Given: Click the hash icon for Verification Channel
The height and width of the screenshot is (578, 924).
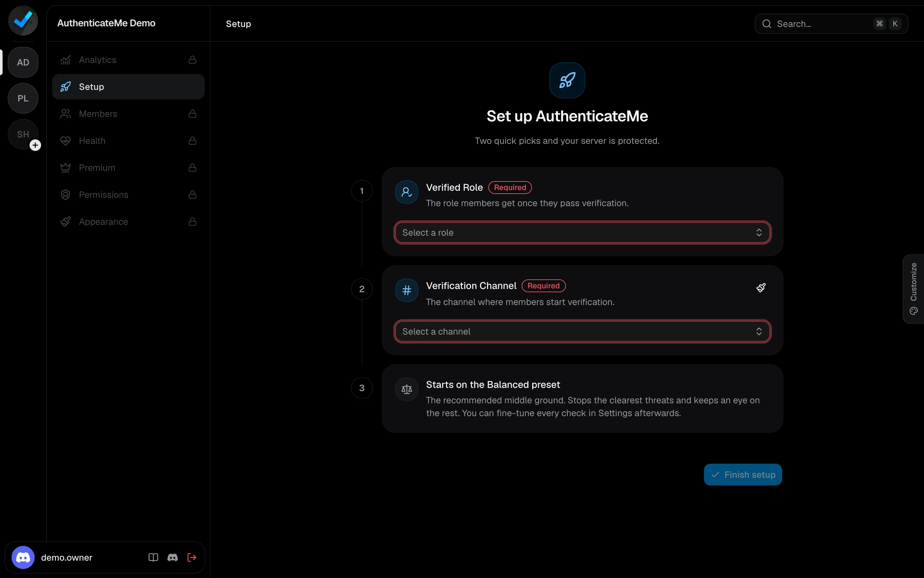Looking at the screenshot, I should 406,291.
